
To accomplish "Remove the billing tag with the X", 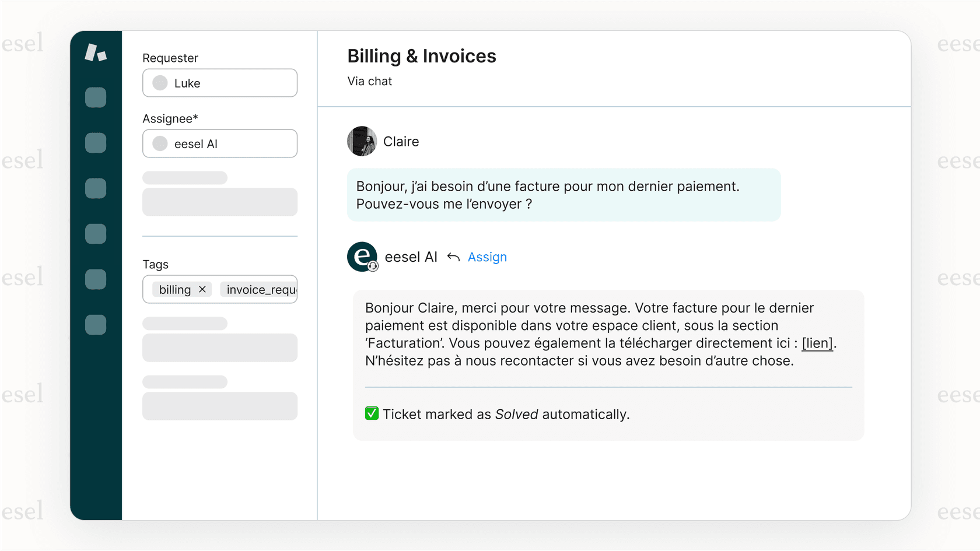I will coord(202,289).
